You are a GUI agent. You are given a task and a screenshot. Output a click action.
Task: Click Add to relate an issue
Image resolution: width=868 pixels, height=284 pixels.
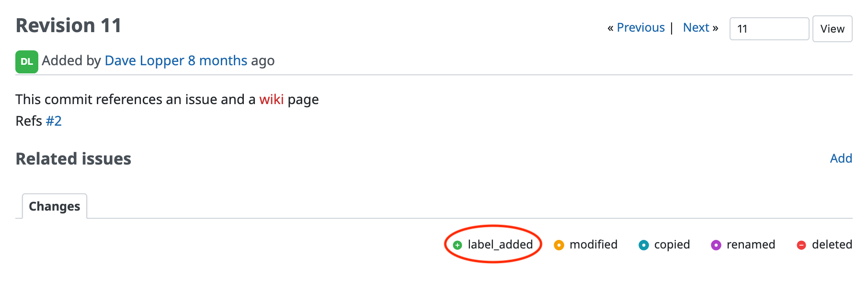pos(841,158)
